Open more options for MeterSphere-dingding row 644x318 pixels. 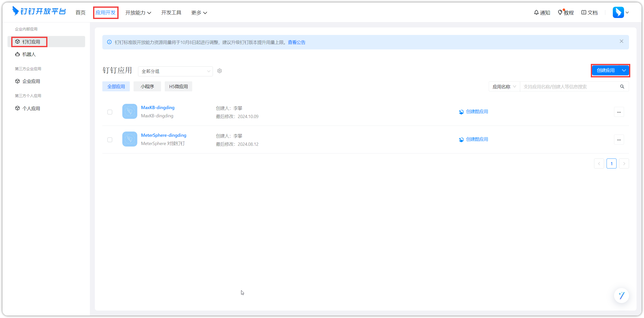(619, 140)
